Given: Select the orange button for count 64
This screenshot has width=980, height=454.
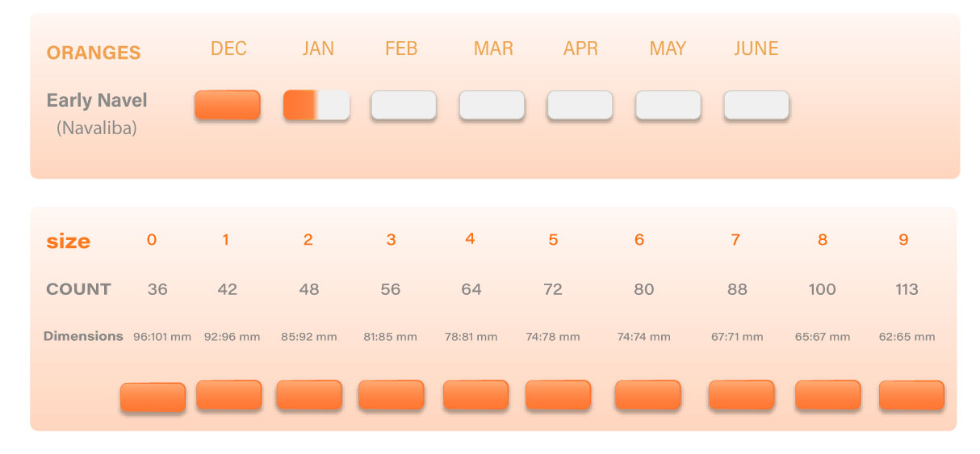Looking at the screenshot, I should [x=475, y=395].
